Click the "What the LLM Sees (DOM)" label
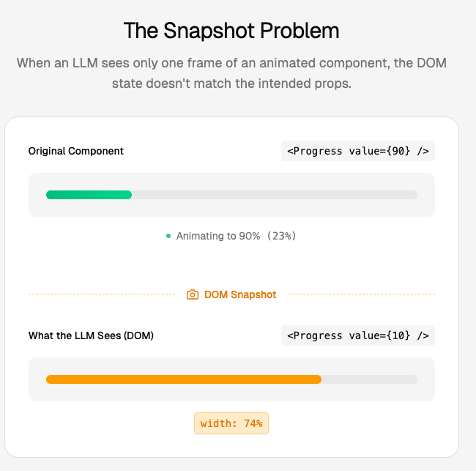 (91, 335)
